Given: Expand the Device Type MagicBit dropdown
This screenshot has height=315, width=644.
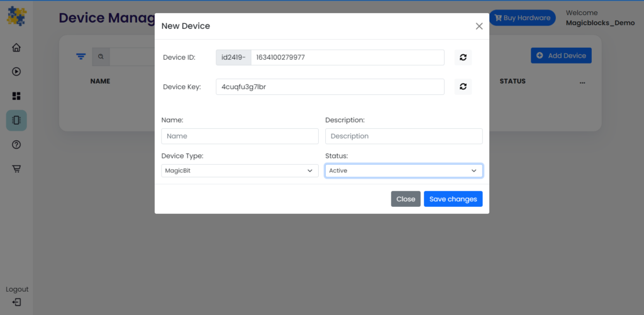Looking at the screenshot, I should pos(240,170).
